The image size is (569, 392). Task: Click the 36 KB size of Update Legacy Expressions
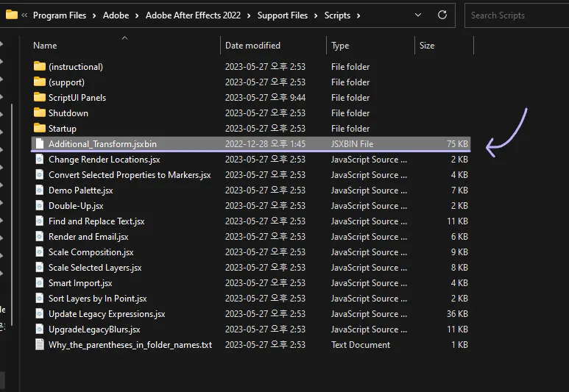pyautogui.click(x=457, y=313)
